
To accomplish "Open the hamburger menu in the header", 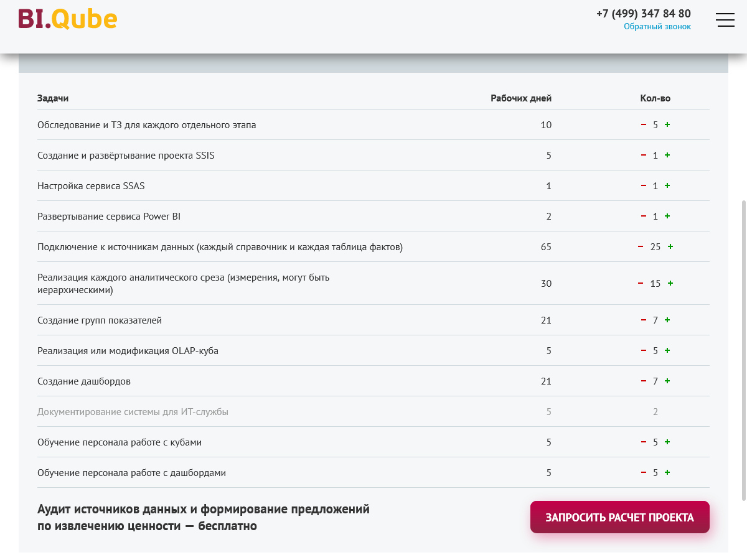I will click(725, 20).
